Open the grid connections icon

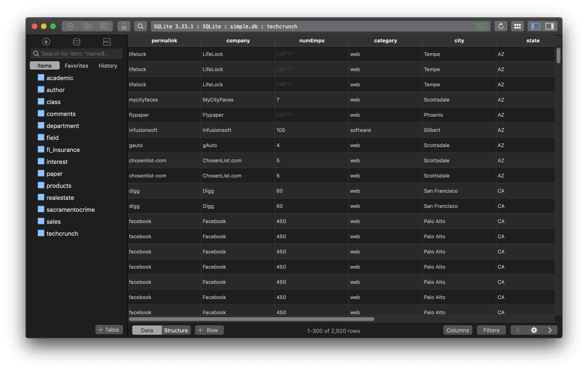coord(517,26)
